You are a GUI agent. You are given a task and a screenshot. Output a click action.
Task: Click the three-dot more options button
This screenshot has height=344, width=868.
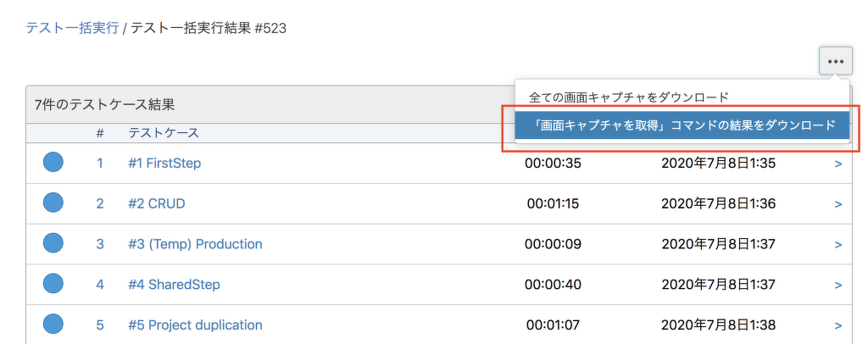(x=836, y=61)
